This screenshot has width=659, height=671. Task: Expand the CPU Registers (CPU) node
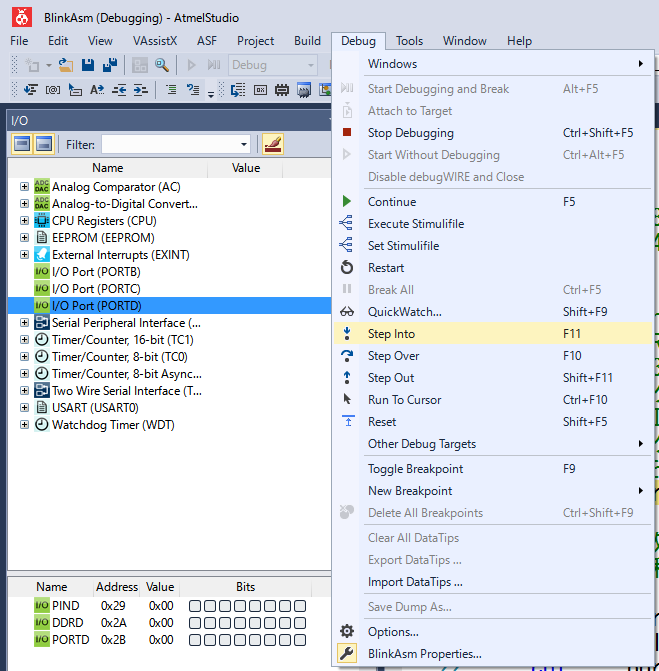click(24, 221)
